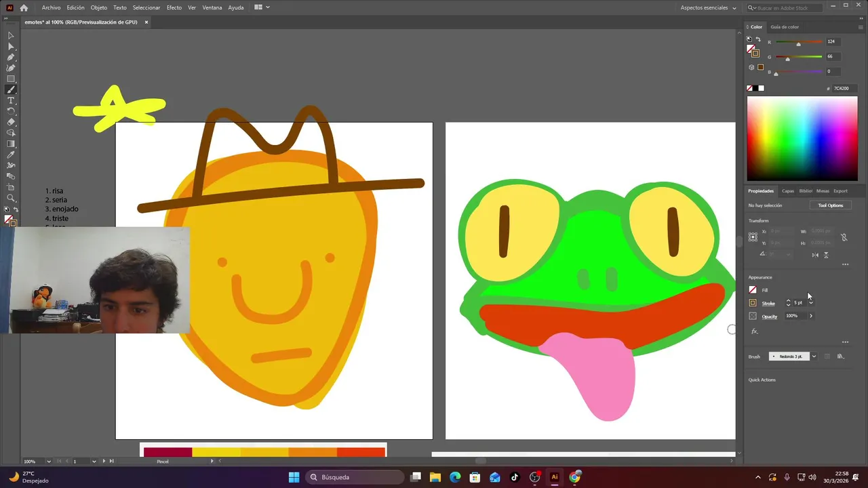Go to the next artboard arrow

click(104, 462)
